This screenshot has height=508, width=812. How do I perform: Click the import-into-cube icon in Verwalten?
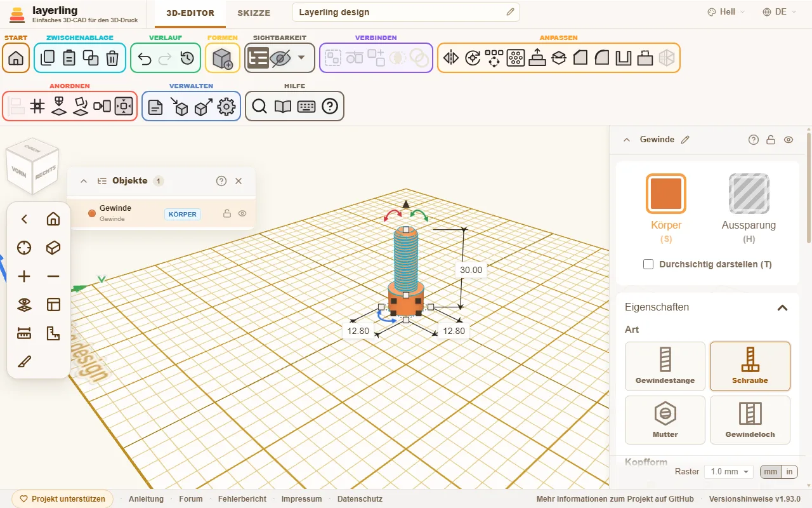pos(180,106)
